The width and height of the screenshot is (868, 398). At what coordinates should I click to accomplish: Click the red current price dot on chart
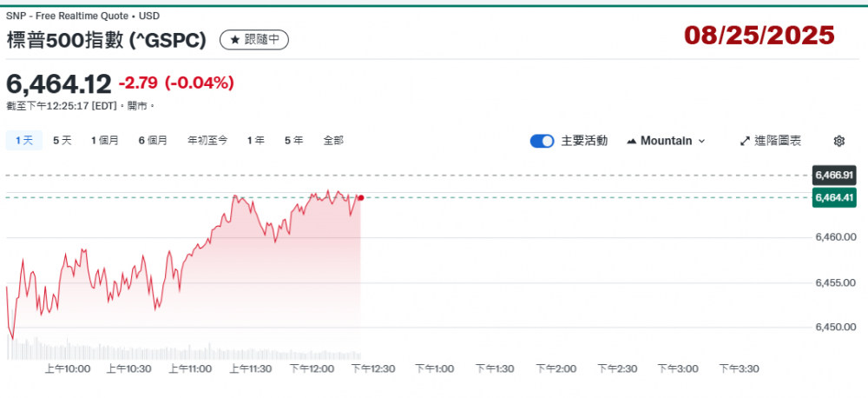point(360,198)
